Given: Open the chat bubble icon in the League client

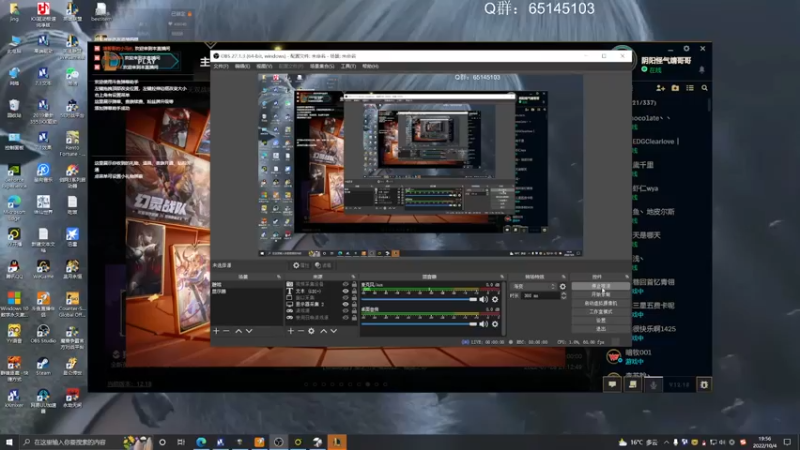Looking at the screenshot, I should tap(612, 385).
